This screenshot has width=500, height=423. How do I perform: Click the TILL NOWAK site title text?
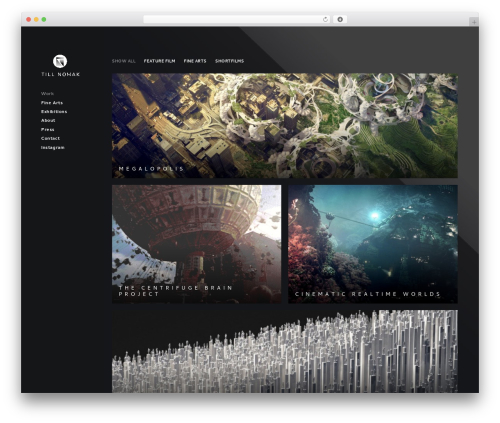click(60, 74)
